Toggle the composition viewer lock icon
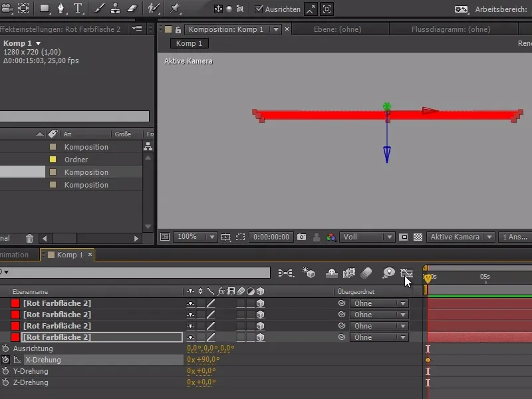This screenshot has width=532, height=399. (x=178, y=29)
